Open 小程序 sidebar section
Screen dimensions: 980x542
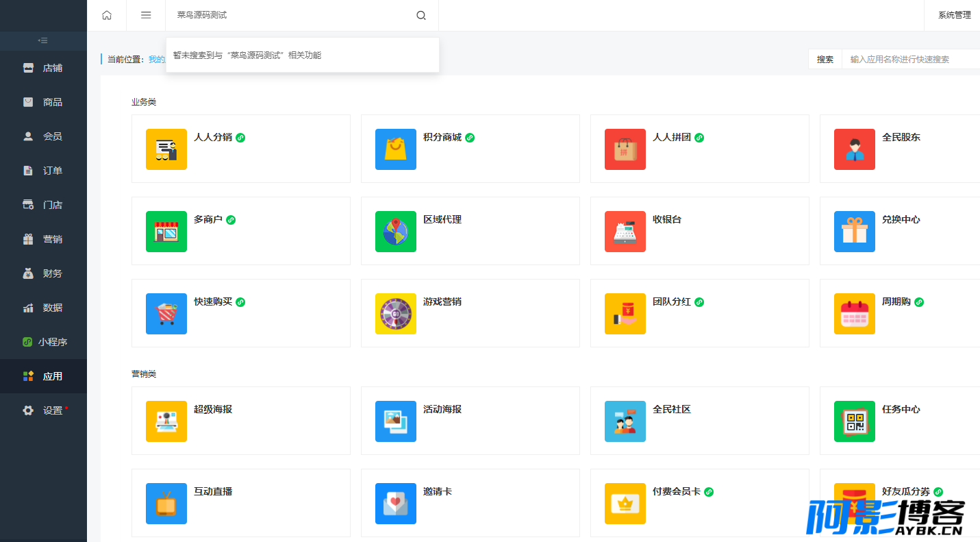[x=43, y=342]
